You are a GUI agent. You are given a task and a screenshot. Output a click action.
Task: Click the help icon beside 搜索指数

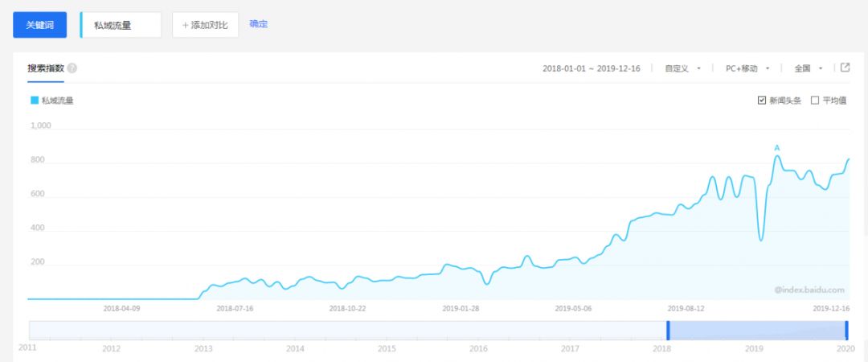72,68
